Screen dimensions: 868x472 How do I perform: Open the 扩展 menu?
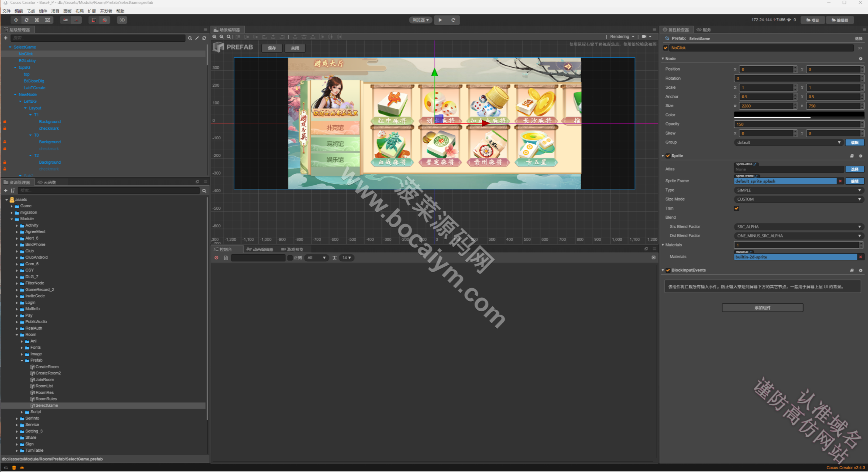pos(92,11)
